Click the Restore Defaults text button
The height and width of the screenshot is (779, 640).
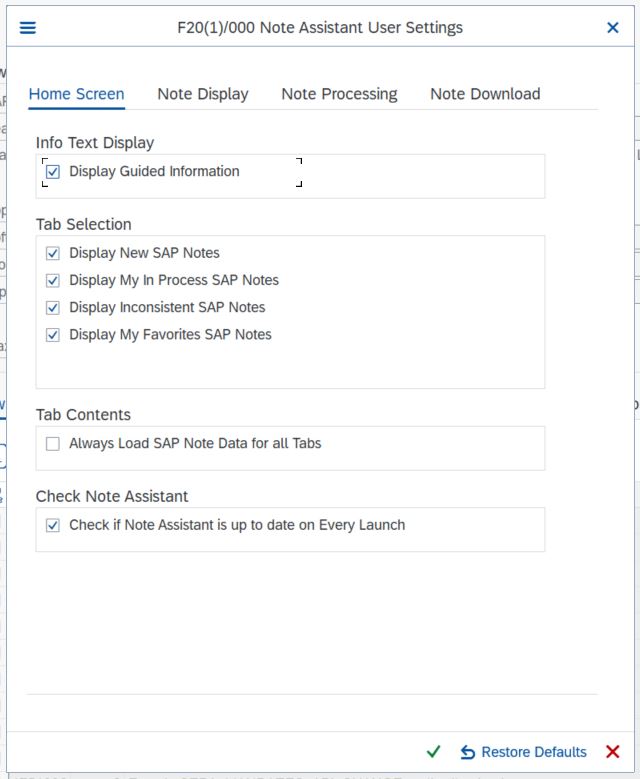pyautogui.click(x=534, y=752)
